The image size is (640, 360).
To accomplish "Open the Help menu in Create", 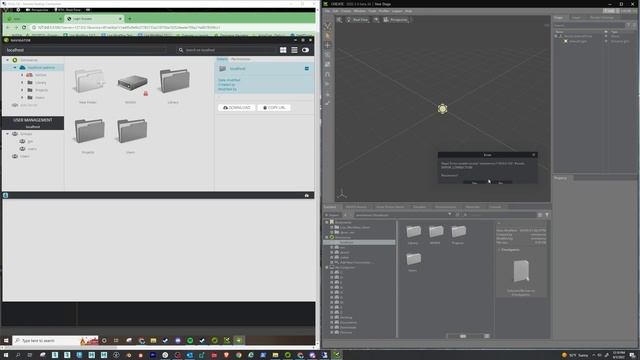I will (409, 11).
